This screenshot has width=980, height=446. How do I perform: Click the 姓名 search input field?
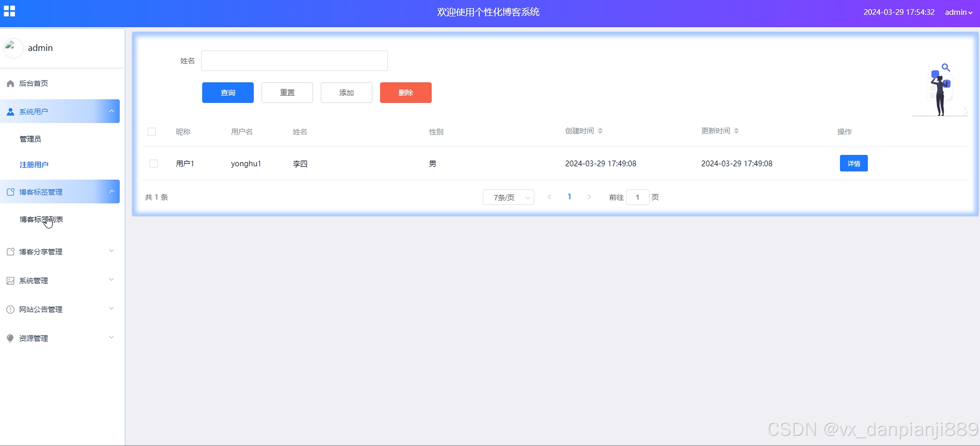pos(294,61)
